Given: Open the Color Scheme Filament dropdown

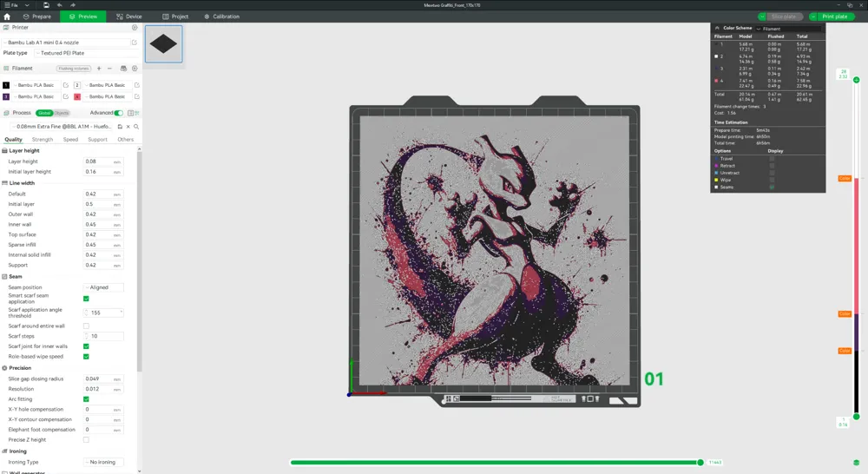Looking at the screenshot, I should click(789, 29).
